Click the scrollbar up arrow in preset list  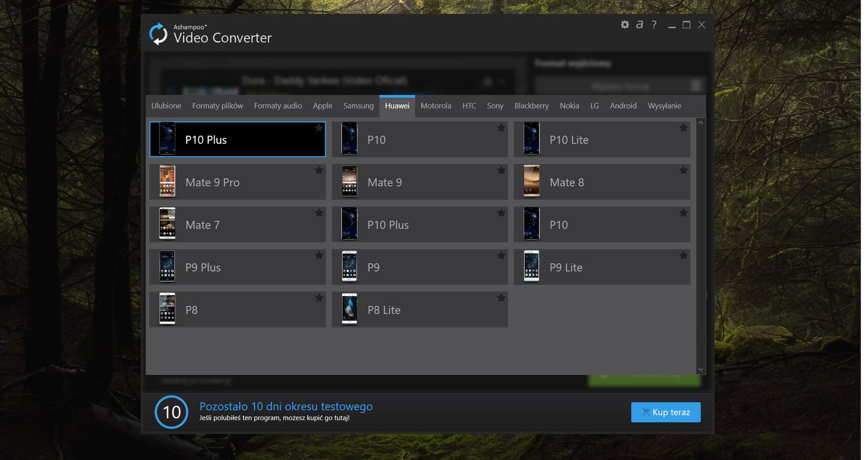(x=700, y=123)
